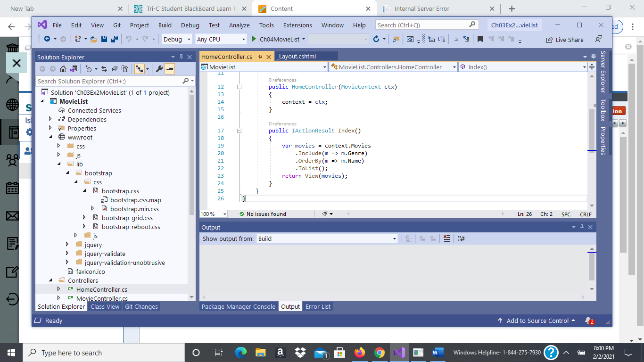The height and width of the screenshot is (362, 644).
Task: Open the Extensions menu
Action: 297,25
